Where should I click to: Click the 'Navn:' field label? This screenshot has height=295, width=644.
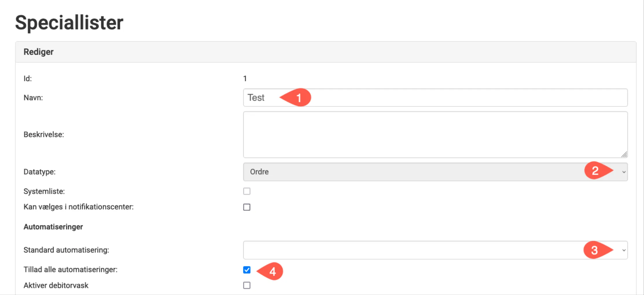pyautogui.click(x=33, y=98)
